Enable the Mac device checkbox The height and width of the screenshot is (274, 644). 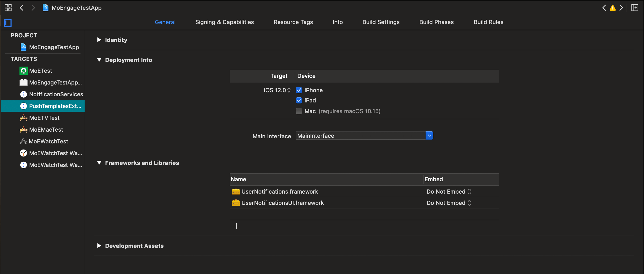(299, 111)
